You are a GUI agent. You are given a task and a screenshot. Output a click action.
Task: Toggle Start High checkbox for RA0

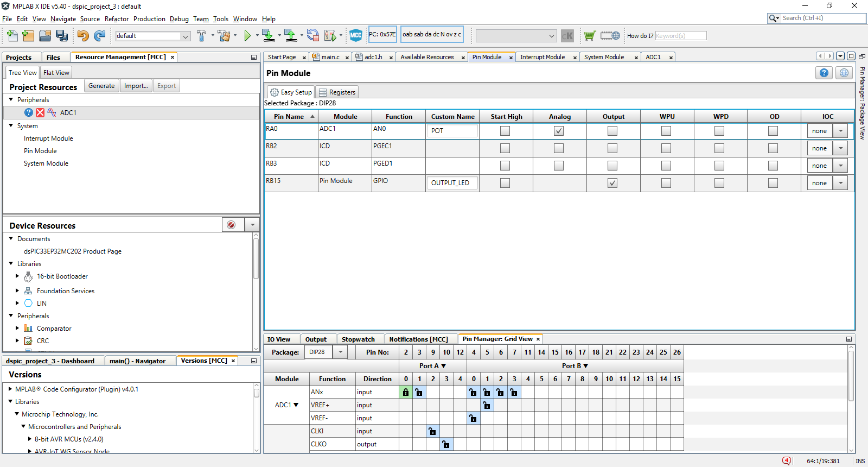point(505,131)
